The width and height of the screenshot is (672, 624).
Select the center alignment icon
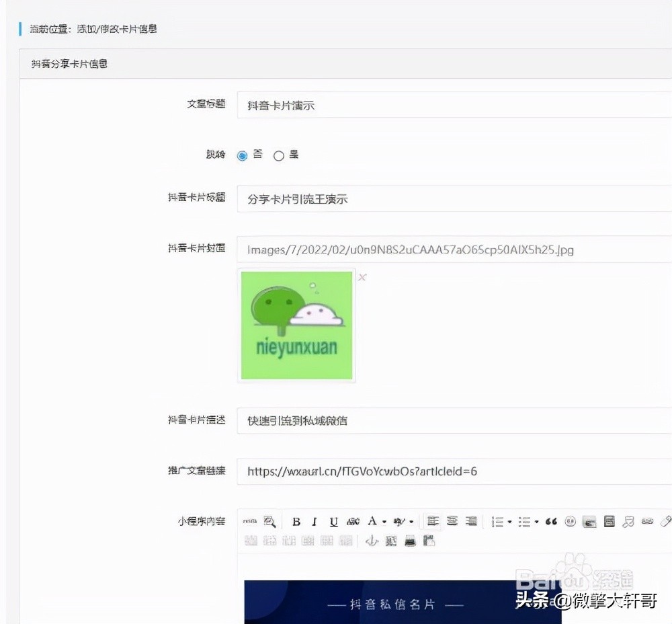coord(452,520)
